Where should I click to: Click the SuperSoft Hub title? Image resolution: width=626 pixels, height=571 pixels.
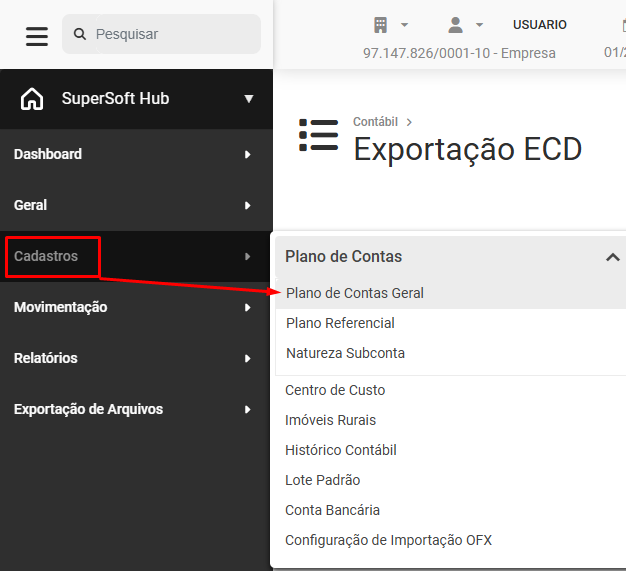[x=115, y=99]
